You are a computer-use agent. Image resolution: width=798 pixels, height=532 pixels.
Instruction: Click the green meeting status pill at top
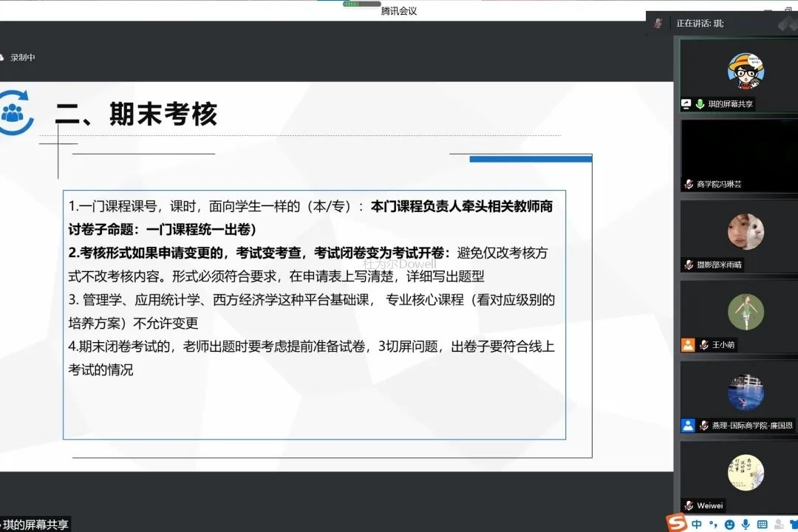pos(362,4)
